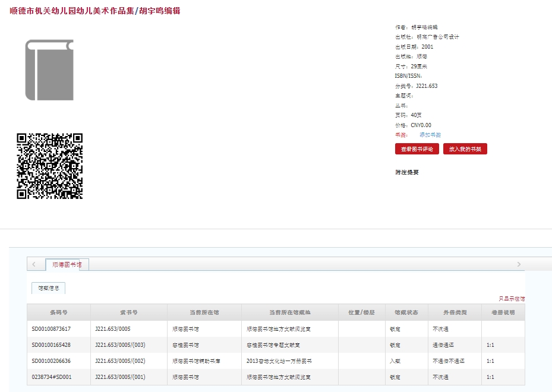Select barcode SD00100873617 row
This screenshot has height=392, width=552.
[x=51, y=328]
